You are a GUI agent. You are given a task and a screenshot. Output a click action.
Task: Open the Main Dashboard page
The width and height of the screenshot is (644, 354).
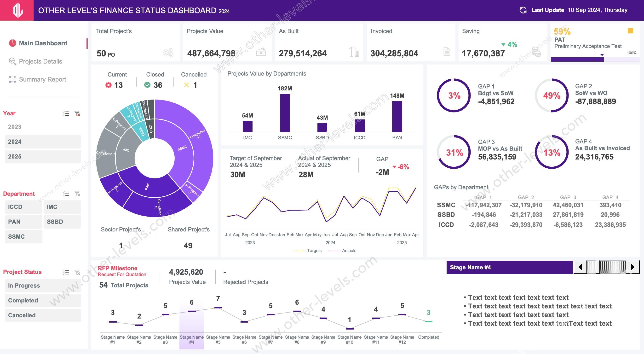click(x=43, y=43)
